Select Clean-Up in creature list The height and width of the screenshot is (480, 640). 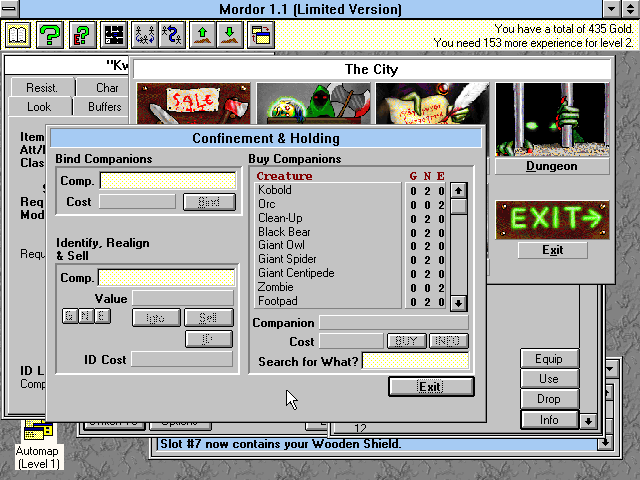point(329,218)
